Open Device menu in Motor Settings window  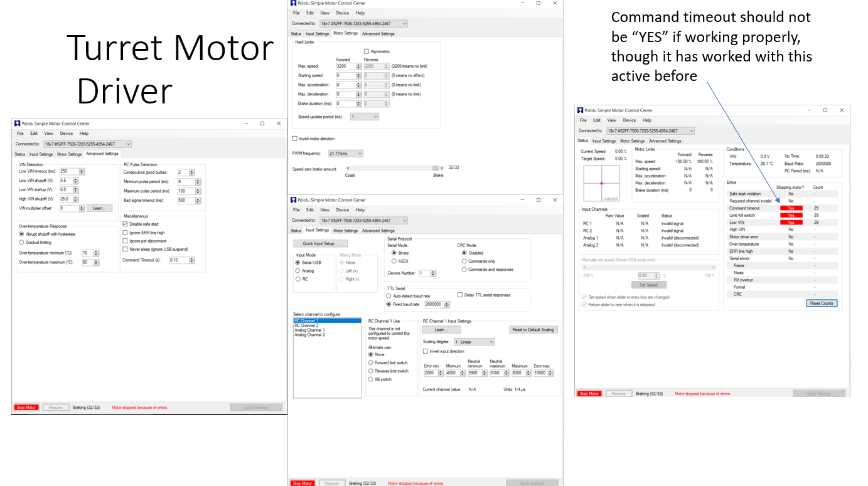[x=342, y=13]
